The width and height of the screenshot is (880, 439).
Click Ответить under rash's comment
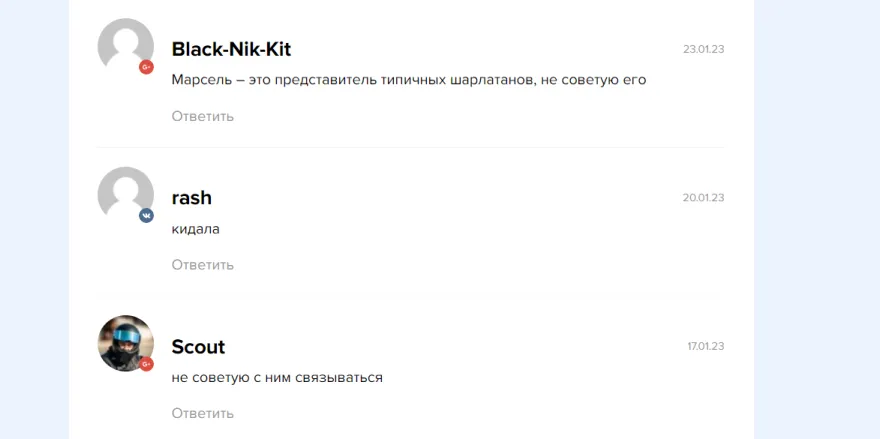[203, 265]
